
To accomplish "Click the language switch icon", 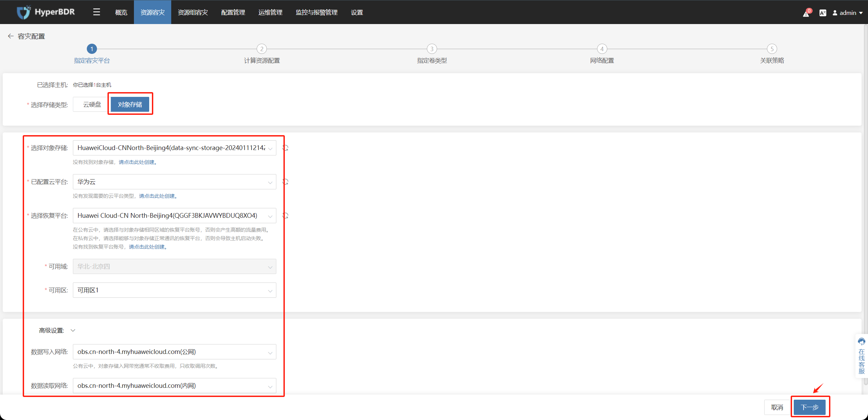I will pos(823,13).
